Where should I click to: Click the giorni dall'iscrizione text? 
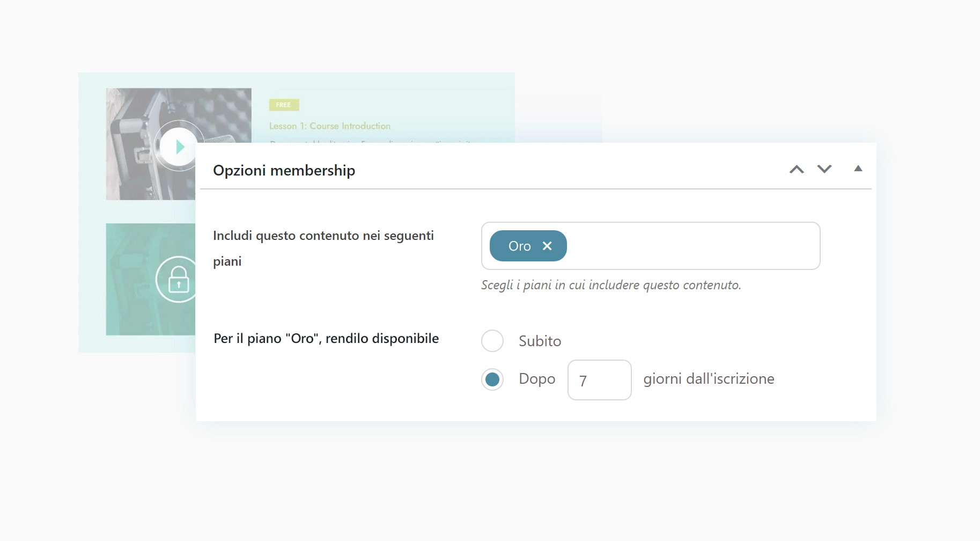pyautogui.click(x=709, y=379)
